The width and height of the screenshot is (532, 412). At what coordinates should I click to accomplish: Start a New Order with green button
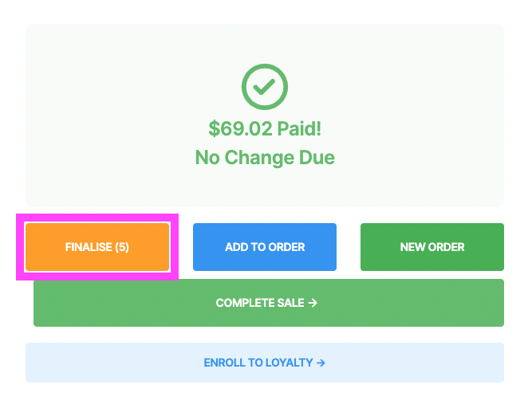click(432, 247)
